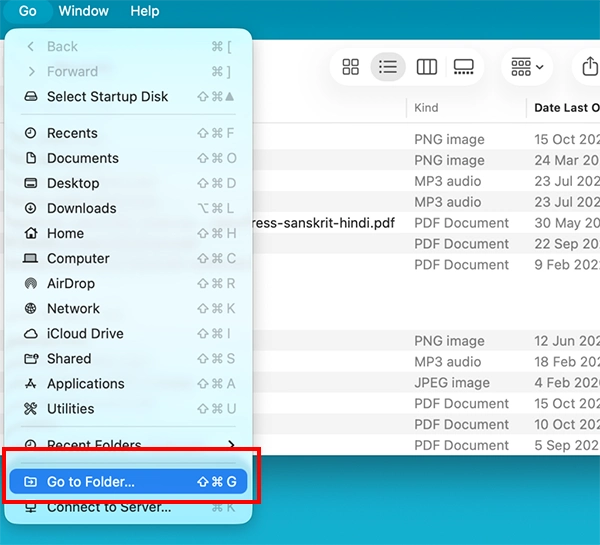Screen dimensions: 600x545
Task: Click the Computer laptop icon
Action: (x=31, y=258)
